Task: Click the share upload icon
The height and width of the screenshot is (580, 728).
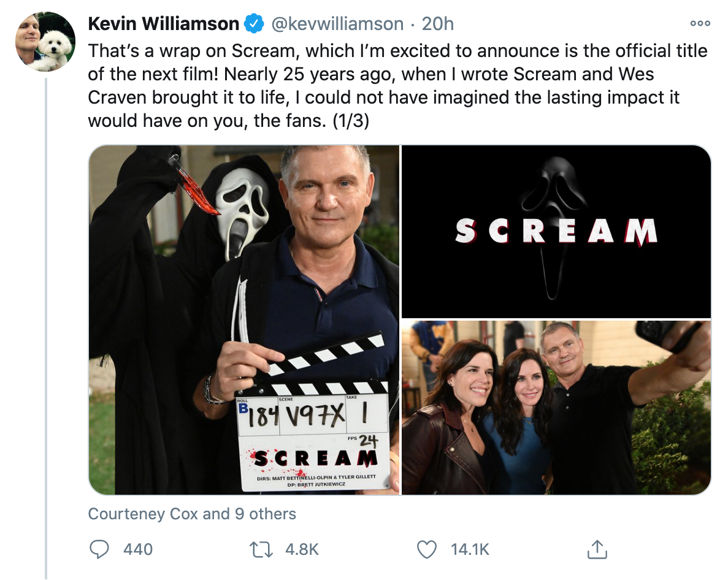Action: tap(596, 549)
